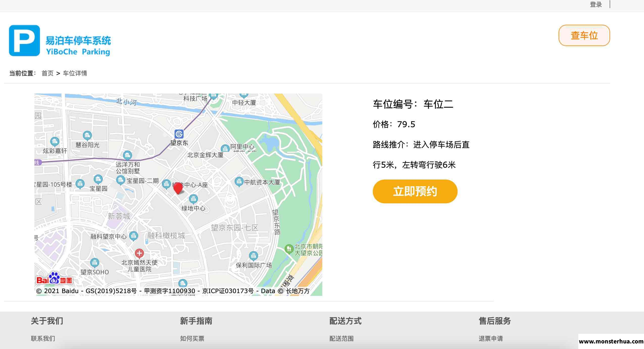
Task: Click 绿地中心 building icon
Action: coord(193,199)
